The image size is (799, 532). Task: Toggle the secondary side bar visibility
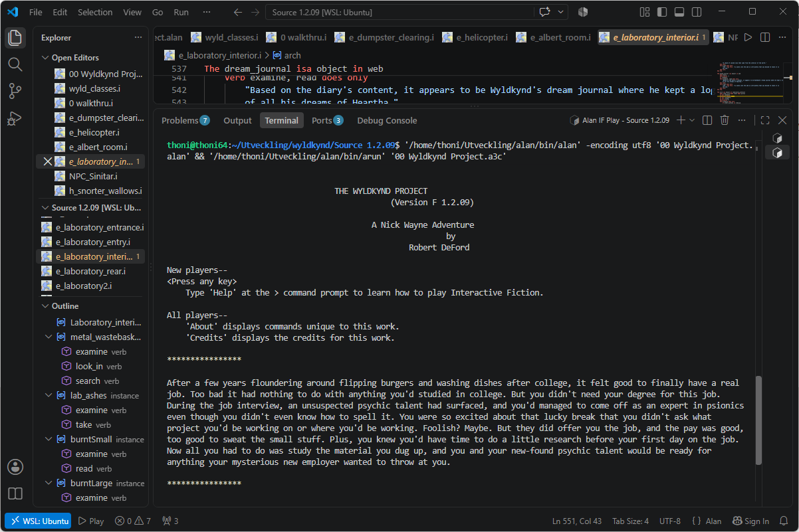(696, 12)
